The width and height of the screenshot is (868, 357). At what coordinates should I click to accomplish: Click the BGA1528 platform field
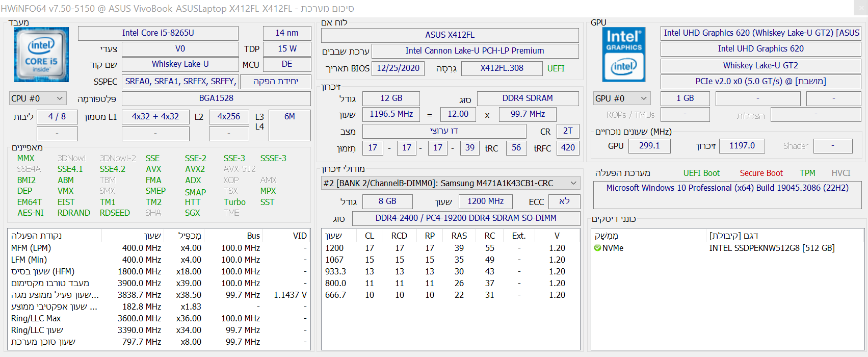[x=216, y=98]
